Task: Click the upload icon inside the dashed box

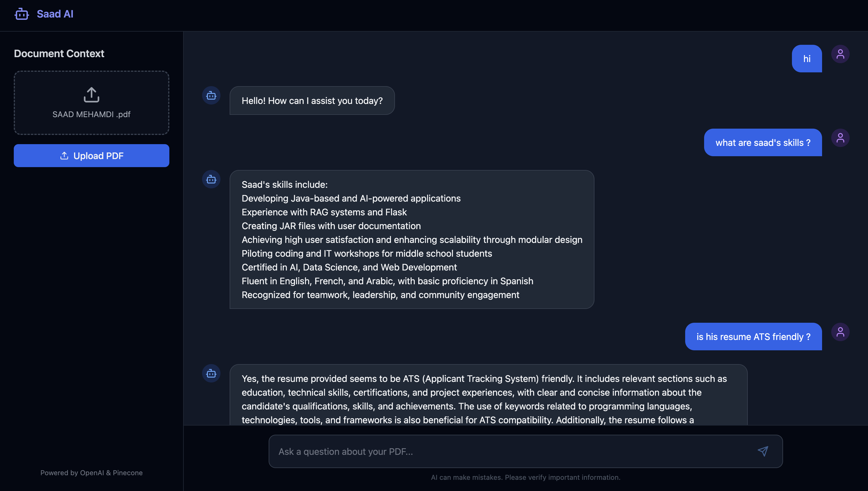Action: tap(91, 94)
